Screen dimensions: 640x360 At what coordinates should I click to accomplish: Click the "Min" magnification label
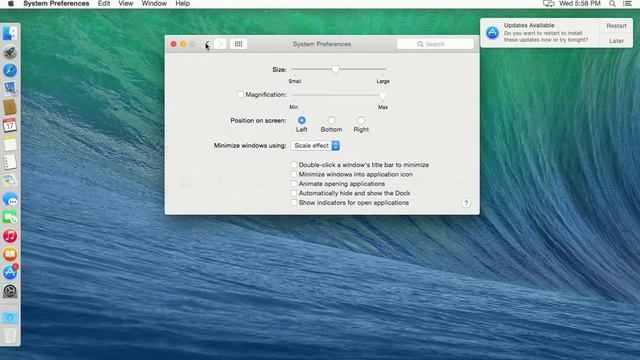(293, 107)
